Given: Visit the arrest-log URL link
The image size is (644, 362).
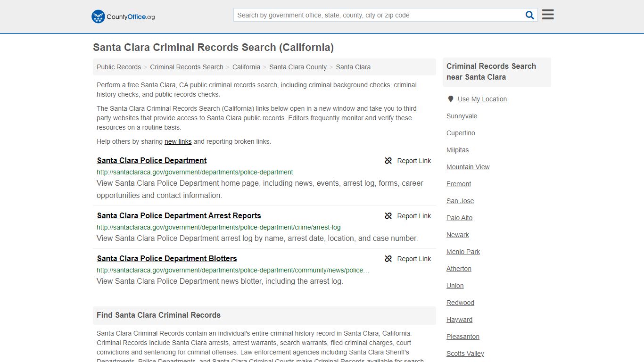Looking at the screenshot, I should pyautogui.click(x=219, y=227).
